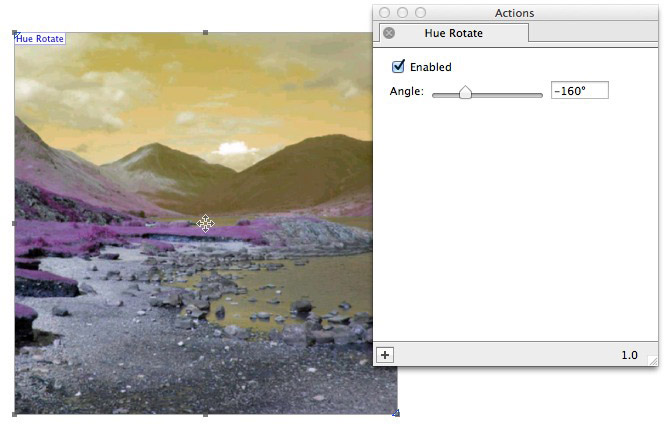Minimize the Actions window
The height and width of the screenshot is (424, 664).
(402, 13)
